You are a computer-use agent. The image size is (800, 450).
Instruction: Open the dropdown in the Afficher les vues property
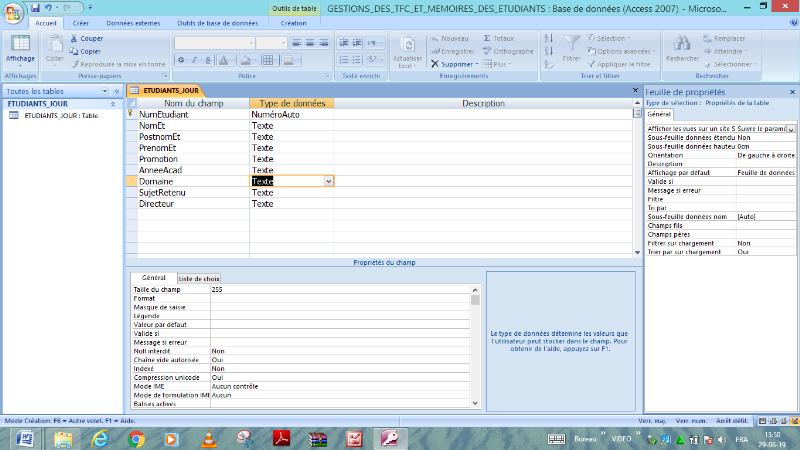pos(791,129)
